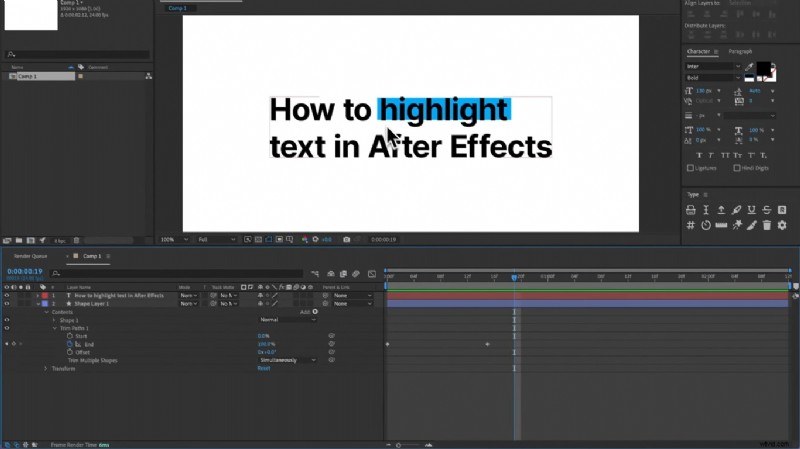Screen dimensions: 800x449
Task: Open the gear settings in Type panel
Action: tap(782, 225)
